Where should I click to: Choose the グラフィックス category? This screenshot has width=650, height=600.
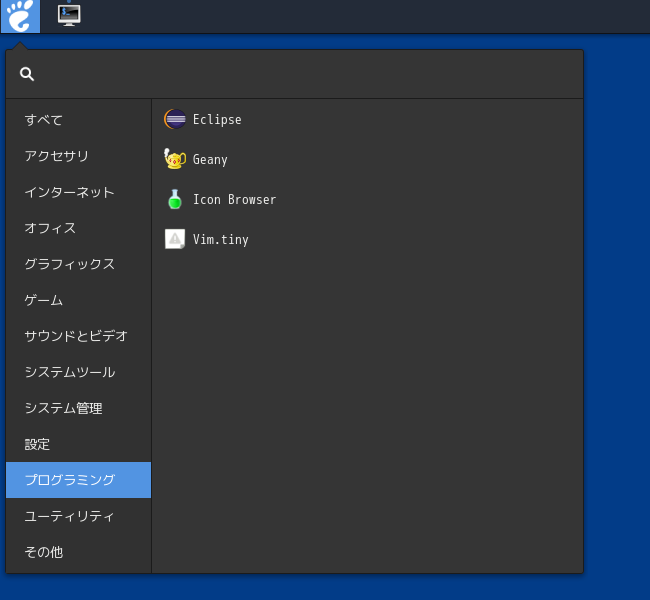79,264
